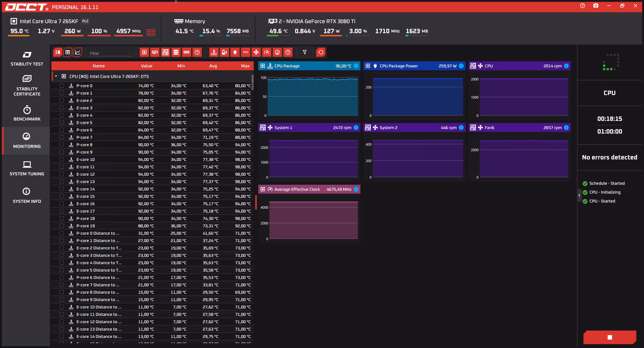Toggle fan sensor type filter
The width and height of the screenshot is (644, 348).
(x=256, y=52)
